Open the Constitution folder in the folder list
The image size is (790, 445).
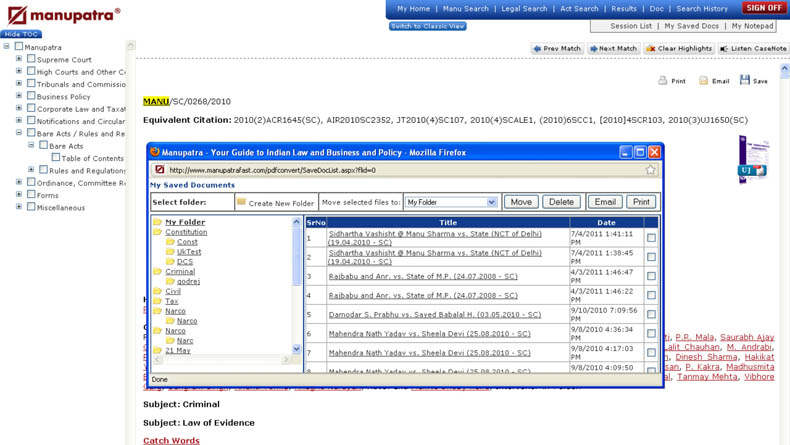click(186, 232)
